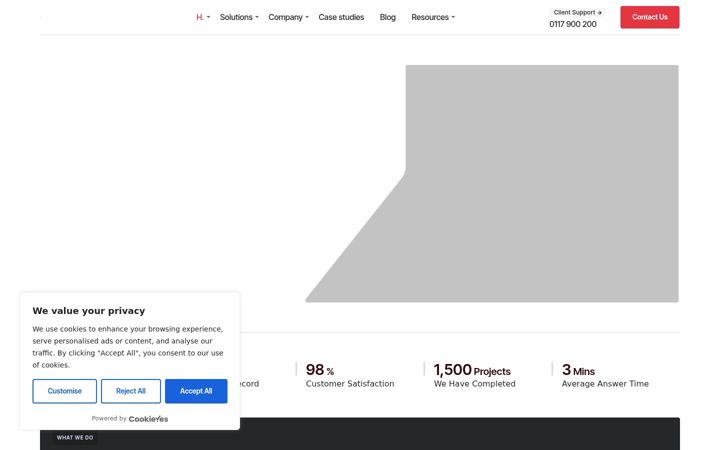
Task: Click the arrow icon beside Client Support
Action: [599, 13]
